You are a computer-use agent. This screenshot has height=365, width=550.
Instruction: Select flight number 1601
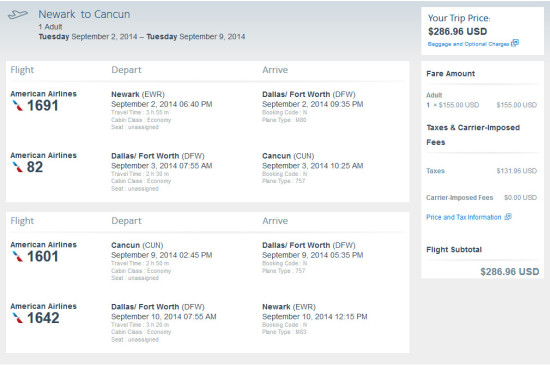(x=43, y=256)
